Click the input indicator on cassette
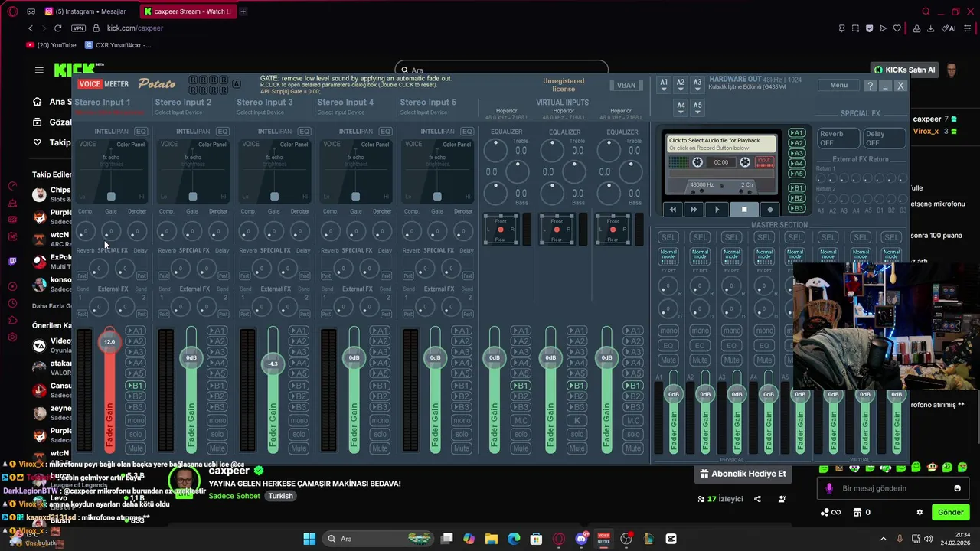The height and width of the screenshot is (551, 980). point(763,162)
